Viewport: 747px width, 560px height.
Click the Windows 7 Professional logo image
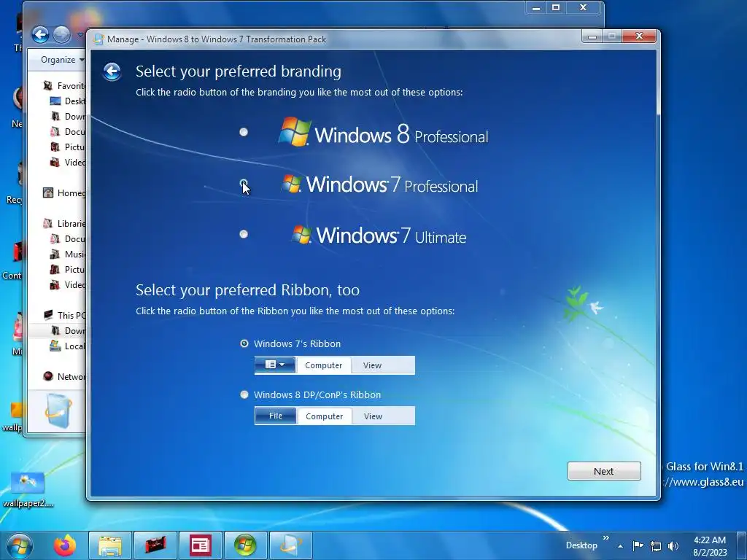tap(379, 184)
